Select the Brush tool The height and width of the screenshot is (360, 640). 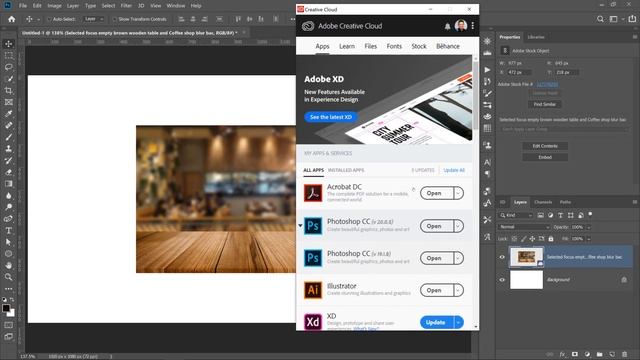[9, 137]
